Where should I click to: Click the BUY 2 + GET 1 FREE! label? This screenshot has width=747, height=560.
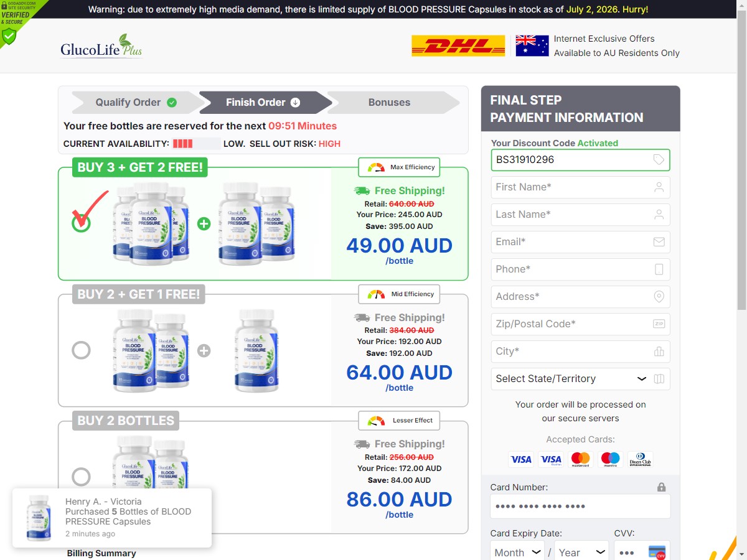tap(139, 294)
